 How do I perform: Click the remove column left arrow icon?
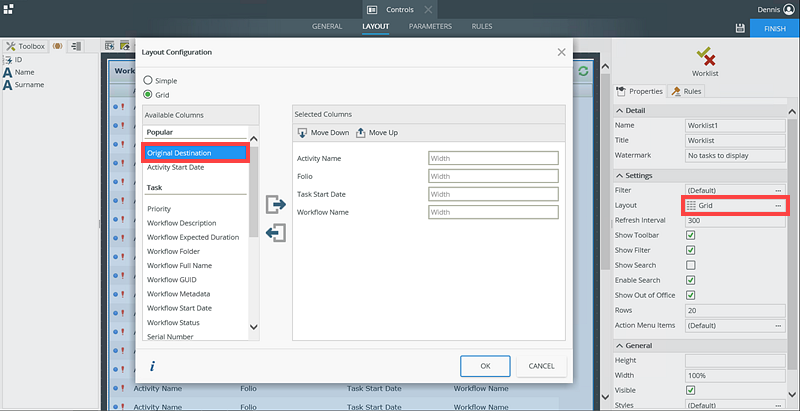click(x=276, y=233)
